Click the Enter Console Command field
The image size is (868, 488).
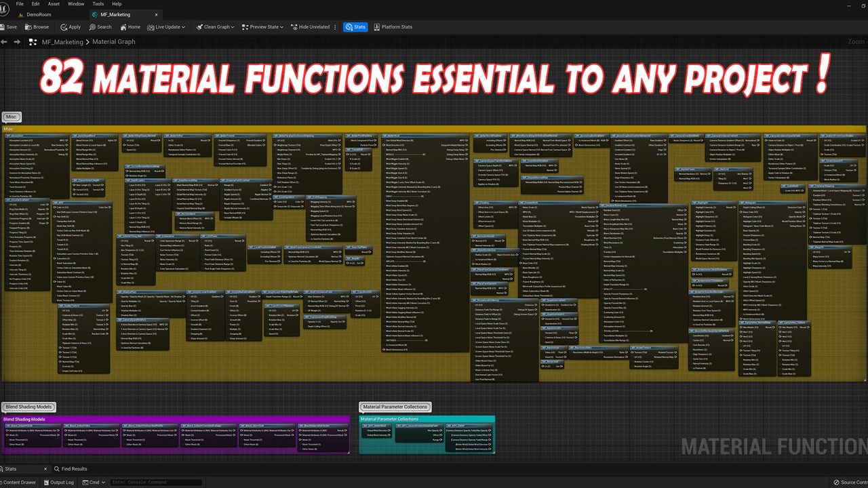click(x=156, y=483)
